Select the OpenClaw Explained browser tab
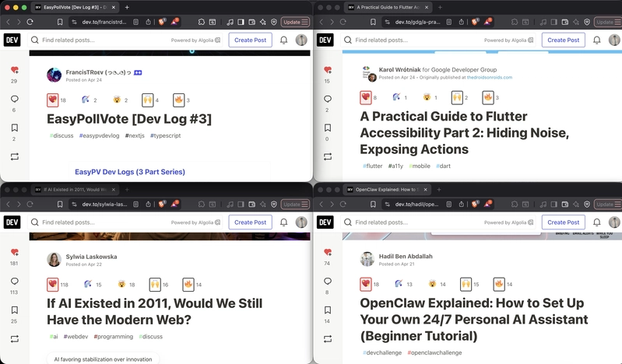 (388, 190)
